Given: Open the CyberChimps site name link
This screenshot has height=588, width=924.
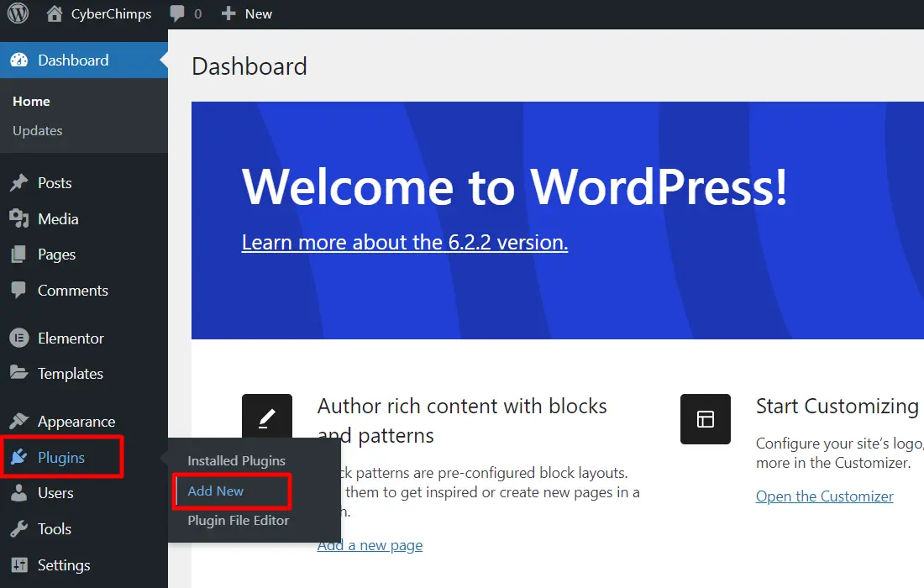Looking at the screenshot, I should coord(112,14).
